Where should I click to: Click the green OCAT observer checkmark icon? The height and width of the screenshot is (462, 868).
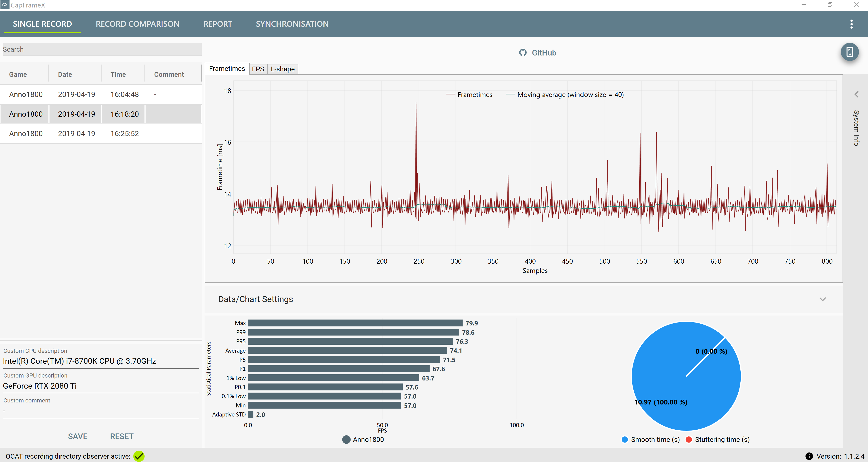139,456
